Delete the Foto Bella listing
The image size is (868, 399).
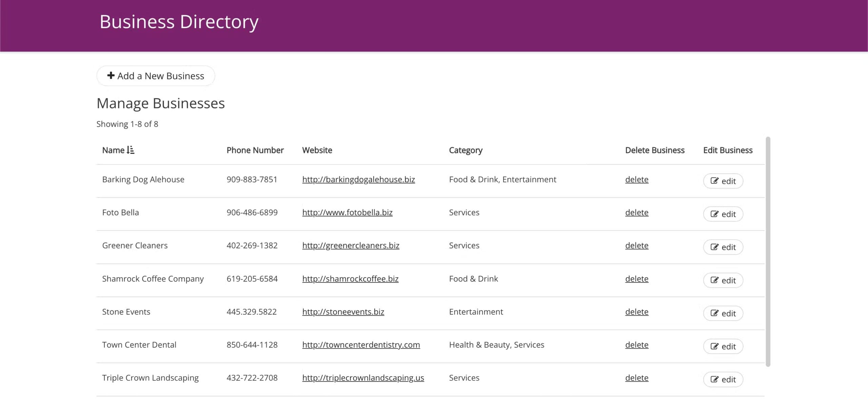pyautogui.click(x=636, y=213)
